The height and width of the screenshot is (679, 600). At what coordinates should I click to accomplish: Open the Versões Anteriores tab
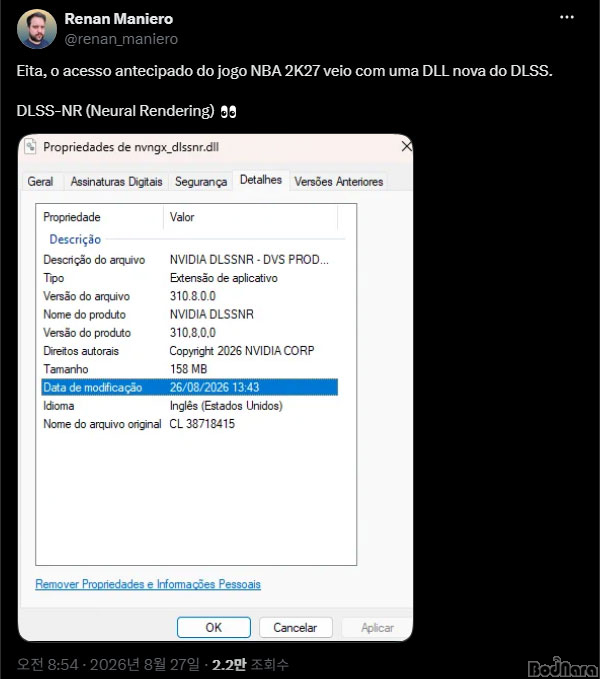click(339, 181)
